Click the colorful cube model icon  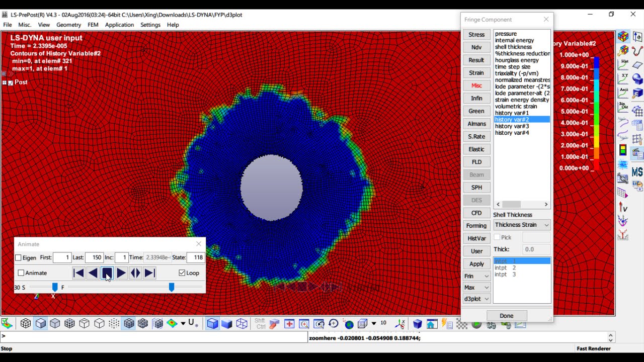[623, 36]
